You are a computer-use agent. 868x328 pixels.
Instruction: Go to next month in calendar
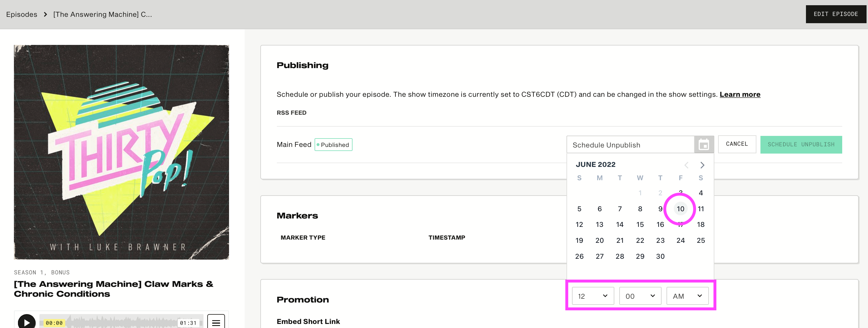click(702, 165)
